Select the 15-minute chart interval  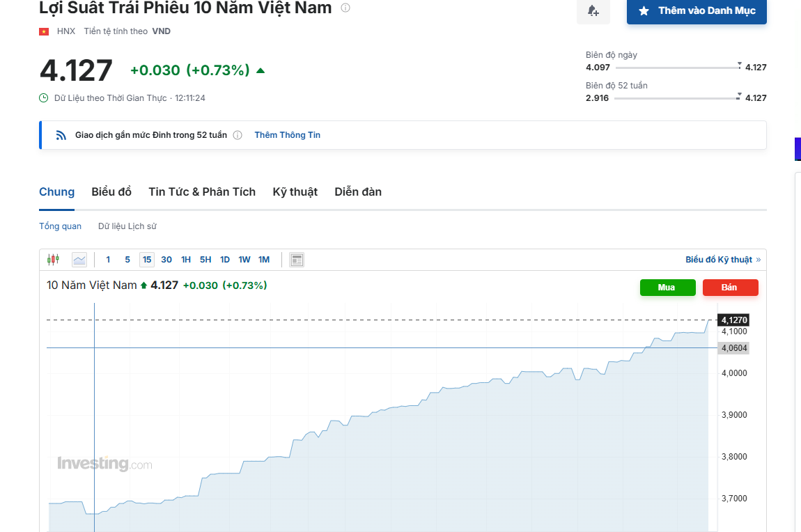[147, 260]
